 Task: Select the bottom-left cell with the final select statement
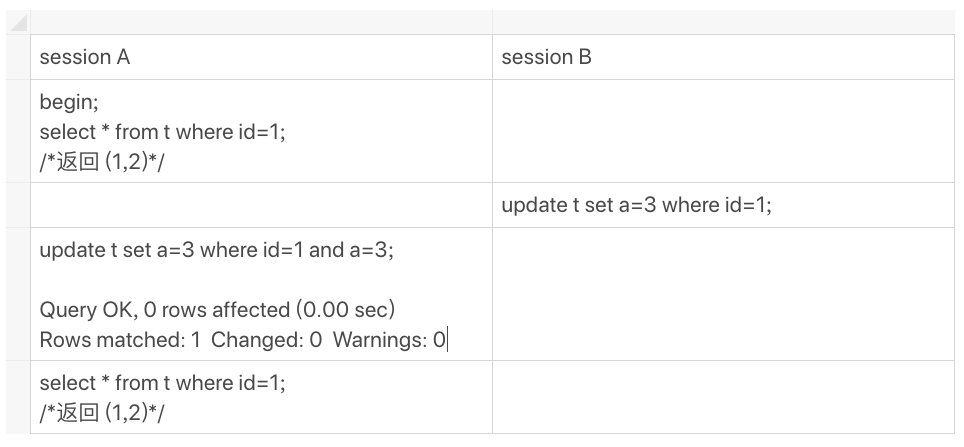(x=261, y=397)
